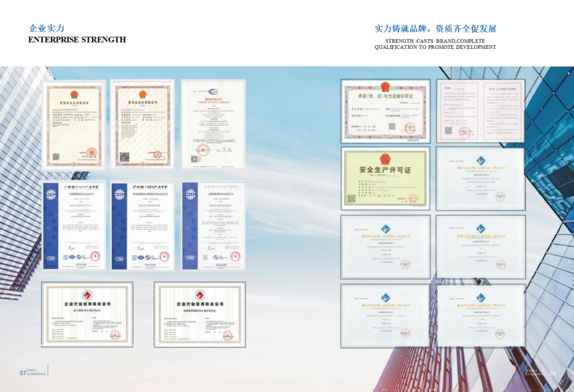This screenshot has width=574, height=392.
Task: Click red diamond emblem on 施工领域 certificate
Action: [87, 295]
